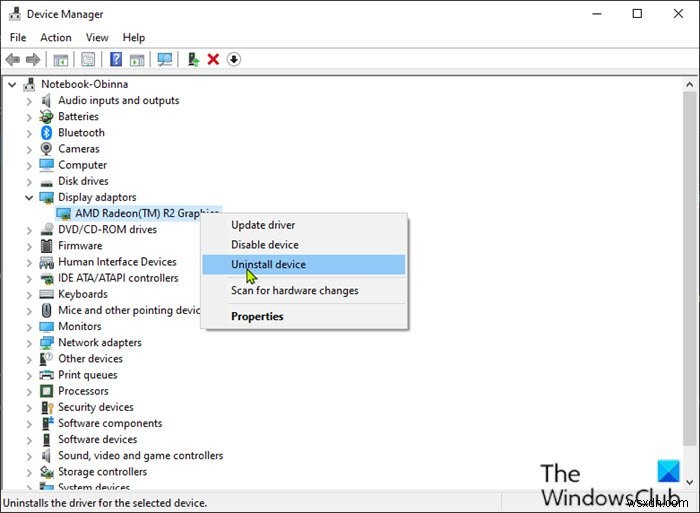The image size is (700, 513).
Task: Click the Security devices key icon
Action: point(46,407)
